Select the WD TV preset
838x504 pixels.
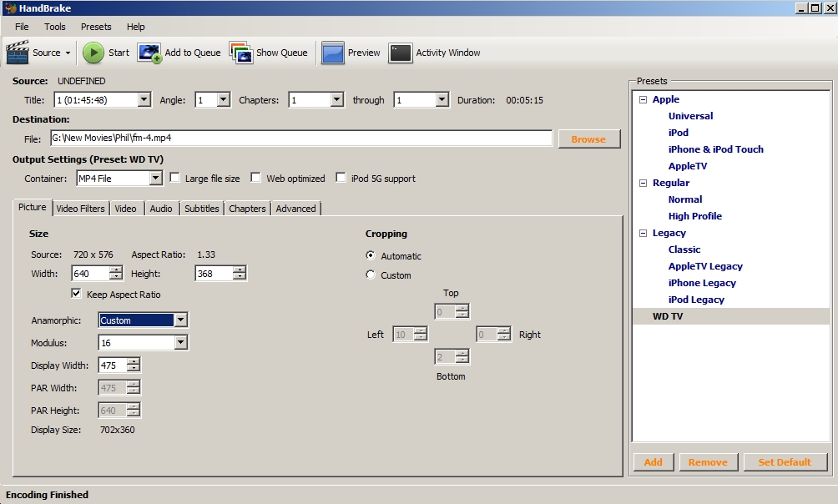point(668,316)
